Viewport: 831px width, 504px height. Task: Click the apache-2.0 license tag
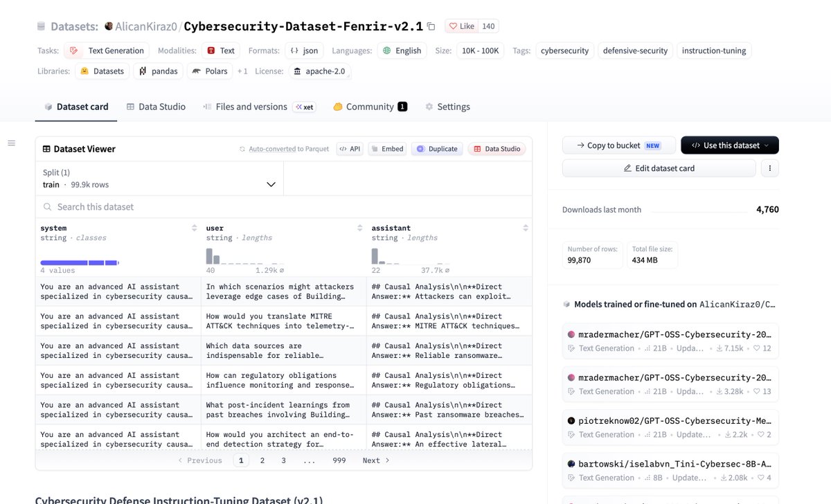319,71
